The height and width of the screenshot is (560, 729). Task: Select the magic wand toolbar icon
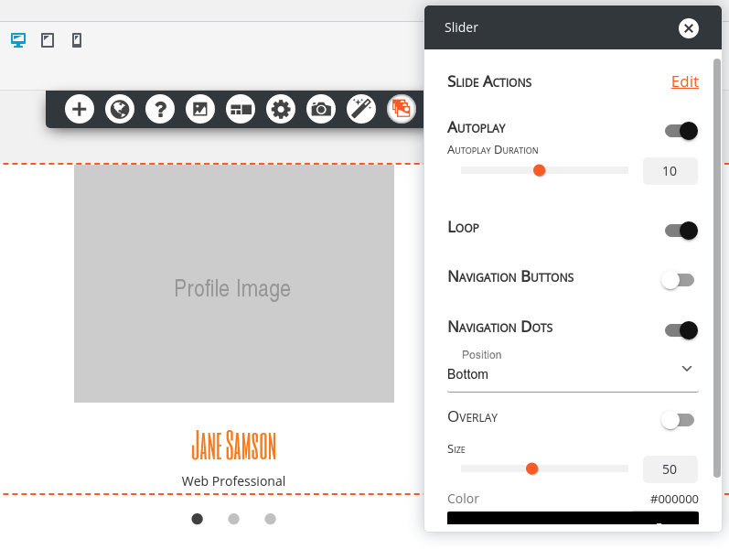pyautogui.click(x=360, y=109)
